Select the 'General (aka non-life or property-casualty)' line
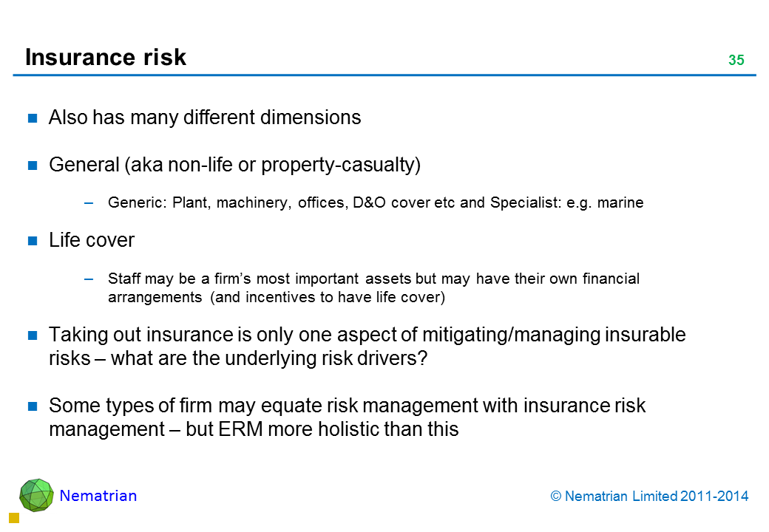This screenshot has height=532, width=769. (234, 165)
